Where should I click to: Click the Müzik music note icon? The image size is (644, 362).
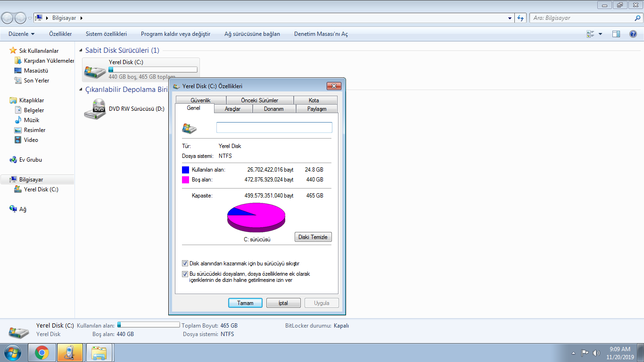tap(18, 120)
